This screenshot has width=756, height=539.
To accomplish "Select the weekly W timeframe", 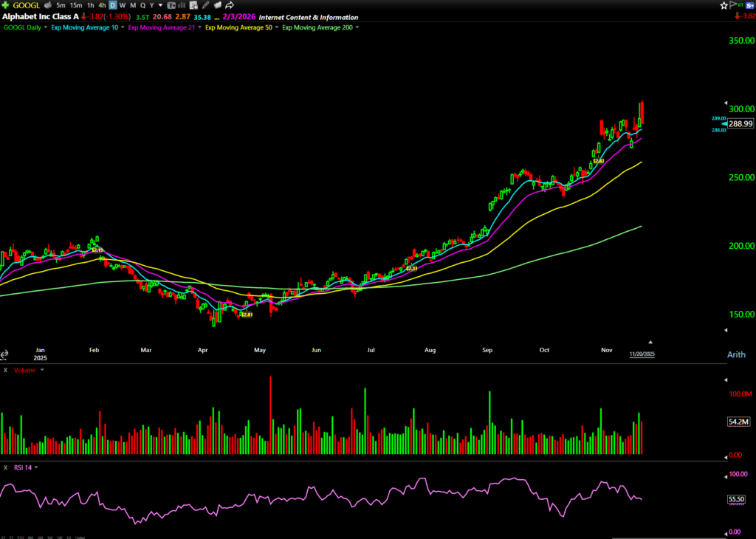I will pos(122,5).
